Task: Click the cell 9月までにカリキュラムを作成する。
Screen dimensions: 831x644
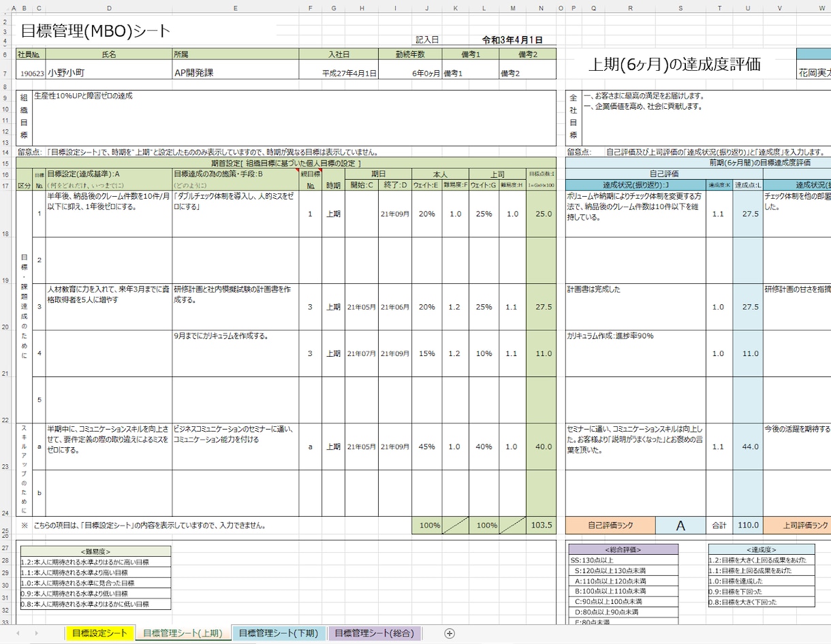Action: click(235, 353)
